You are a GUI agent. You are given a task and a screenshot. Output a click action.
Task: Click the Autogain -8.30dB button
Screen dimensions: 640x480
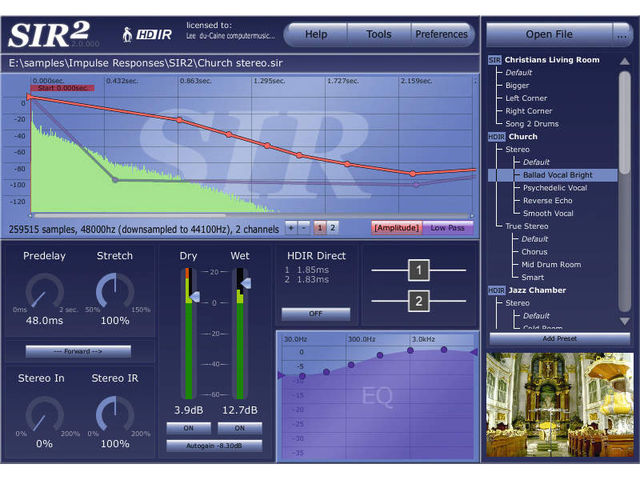(214, 446)
